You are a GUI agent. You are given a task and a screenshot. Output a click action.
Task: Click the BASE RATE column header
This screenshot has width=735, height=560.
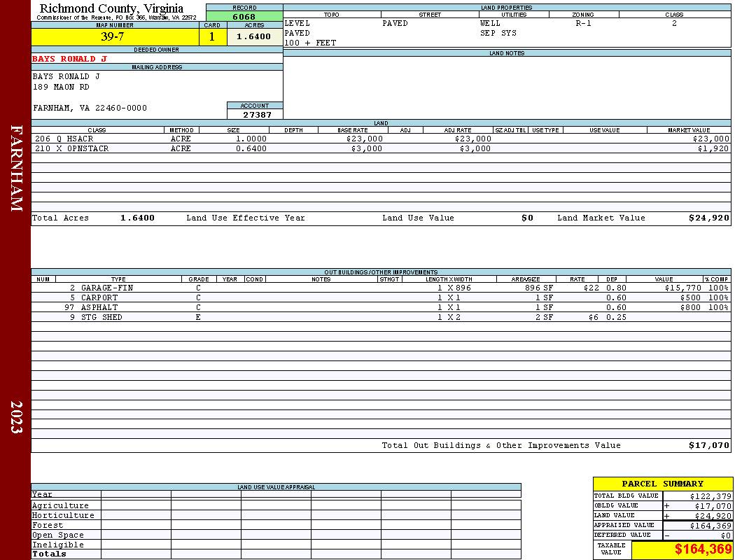353,130
